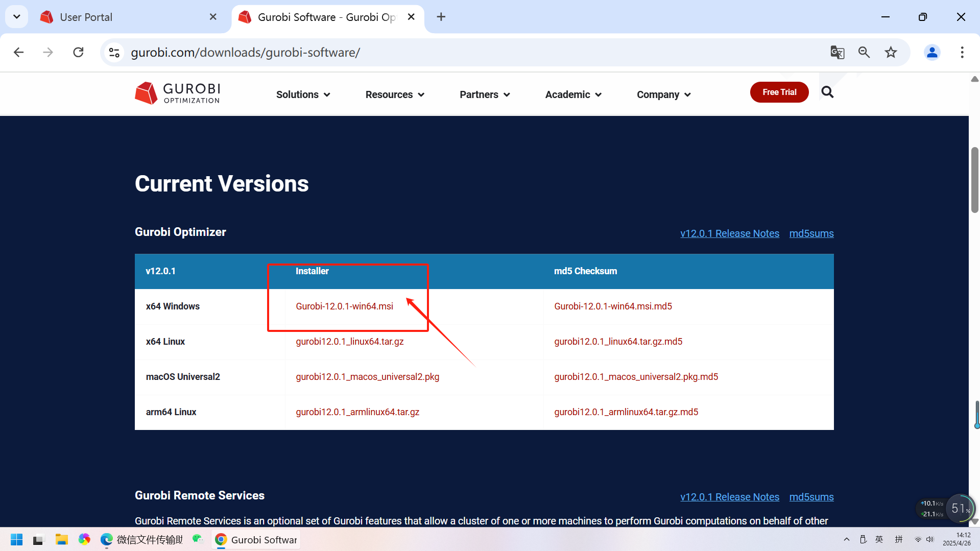Expand the Partners menu
Viewport: 980px width, 551px height.
point(485,94)
